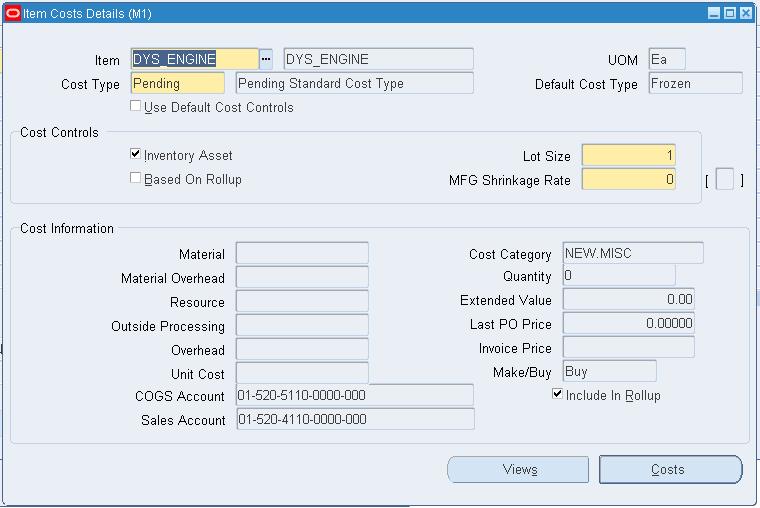Click the Quantity field
Image resolution: width=760 pixels, height=508 pixels.
619,275
